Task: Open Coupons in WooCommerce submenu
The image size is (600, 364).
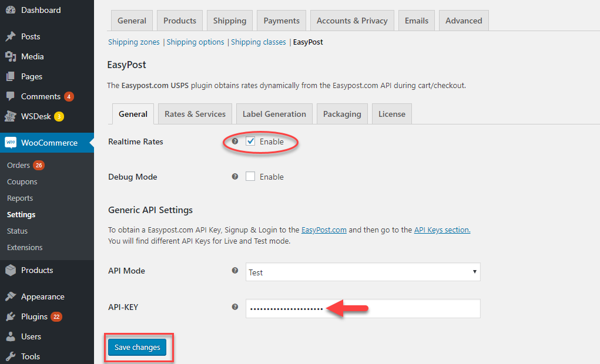Action: 22,181
